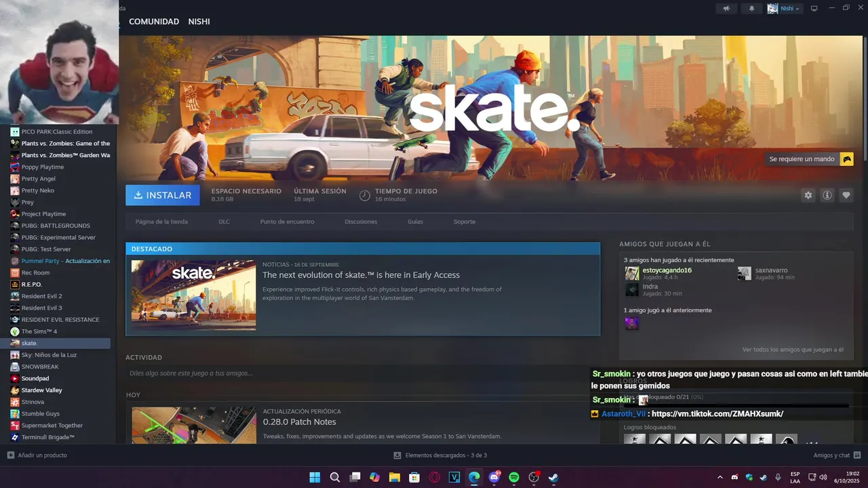This screenshot has height=488, width=868.
Task: Open friend Indra's profile
Action: tap(650, 287)
